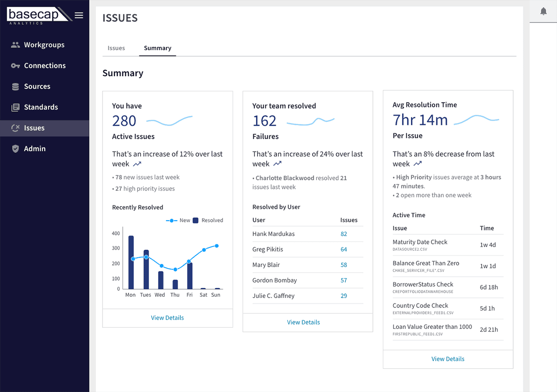Open the notifications bell
The width and height of the screenshot is (557, 392).
coord(544,11)
